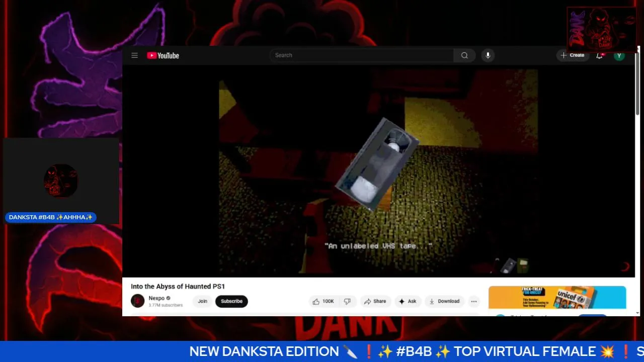
Task: Join the Nexpo channel membership
Action: click(202, 301)
